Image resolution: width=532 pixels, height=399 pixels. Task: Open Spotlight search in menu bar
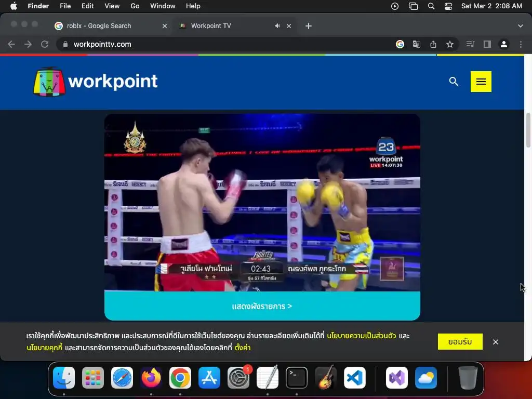[431, 6]
